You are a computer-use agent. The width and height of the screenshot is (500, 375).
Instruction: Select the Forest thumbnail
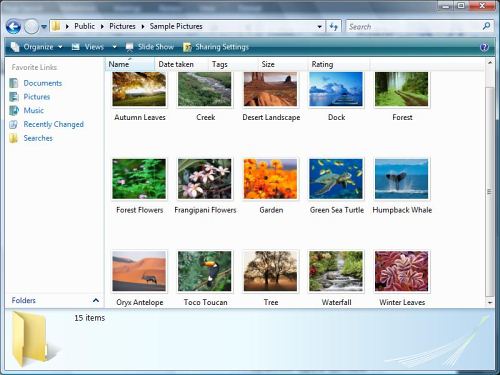402,89
